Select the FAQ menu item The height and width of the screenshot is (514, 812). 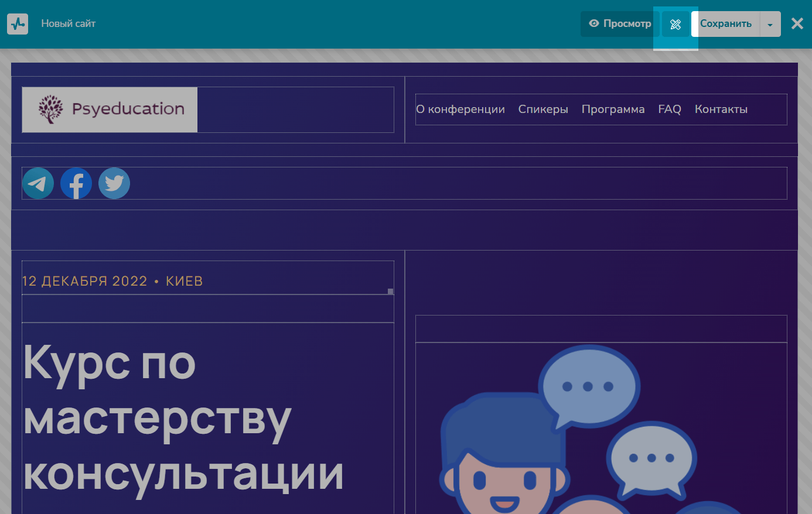(670, 109)
